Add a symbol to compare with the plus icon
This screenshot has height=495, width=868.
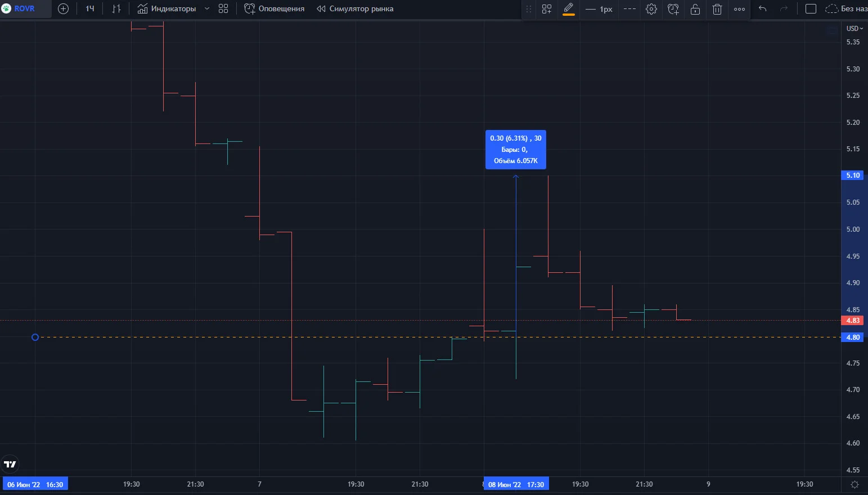64,9
